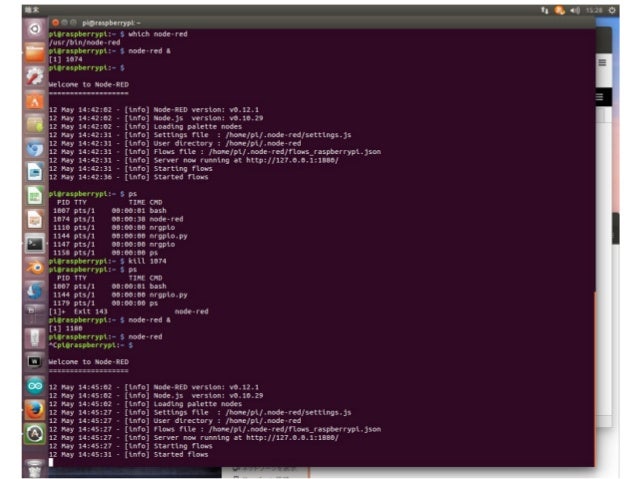Click the 14:42:36 Started flows line
Viewport: 638px width, 479px height.
tap(129, 177)
